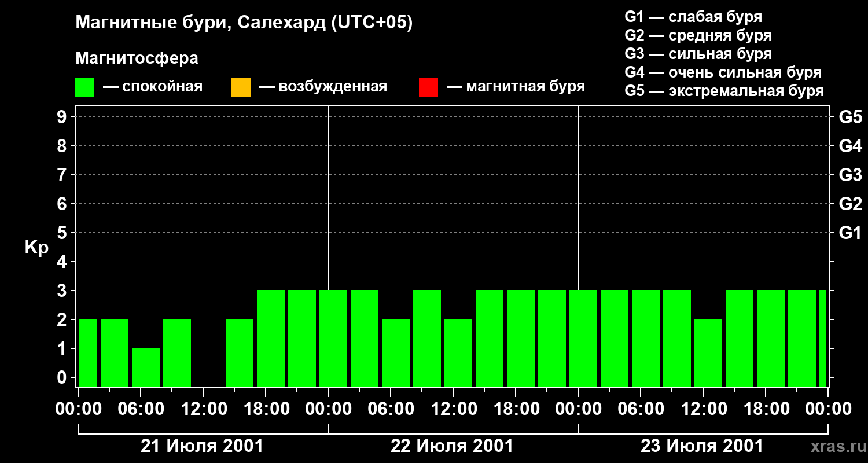This screenshot has width=868, height=463.
Task: Click the '06:00' time label under 22 July
Action: (x=391, y=409)
